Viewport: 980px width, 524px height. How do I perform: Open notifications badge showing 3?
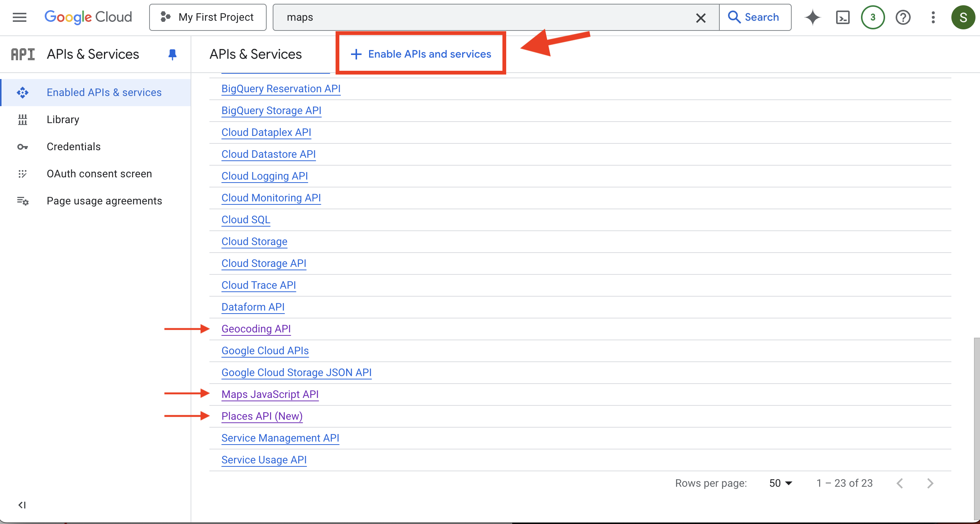(872, 17)
